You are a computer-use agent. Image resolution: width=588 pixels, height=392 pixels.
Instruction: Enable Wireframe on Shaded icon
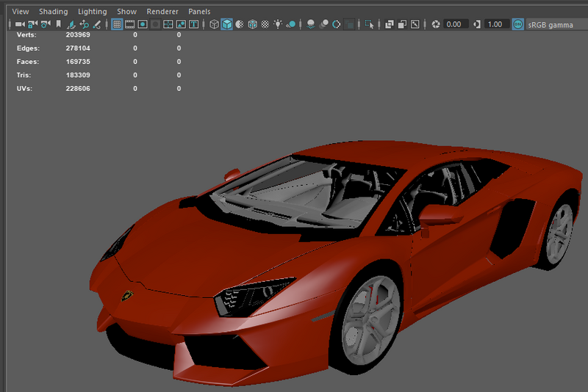point(252,24)
